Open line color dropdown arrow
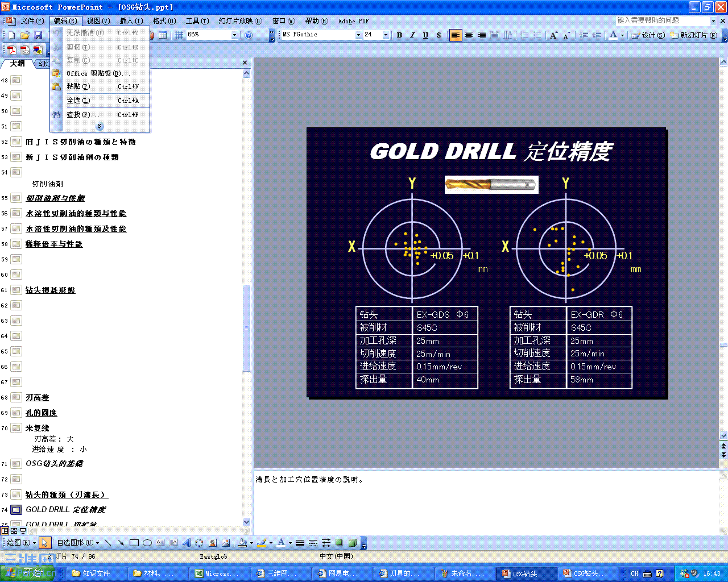The height and width of the screenshot is (582, 728). click(x=271, y=543)
